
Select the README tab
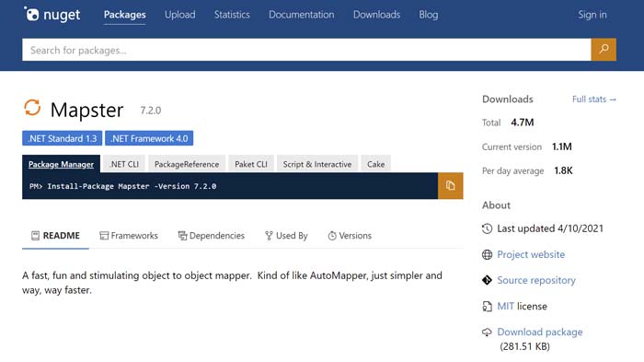pos(55,236)
